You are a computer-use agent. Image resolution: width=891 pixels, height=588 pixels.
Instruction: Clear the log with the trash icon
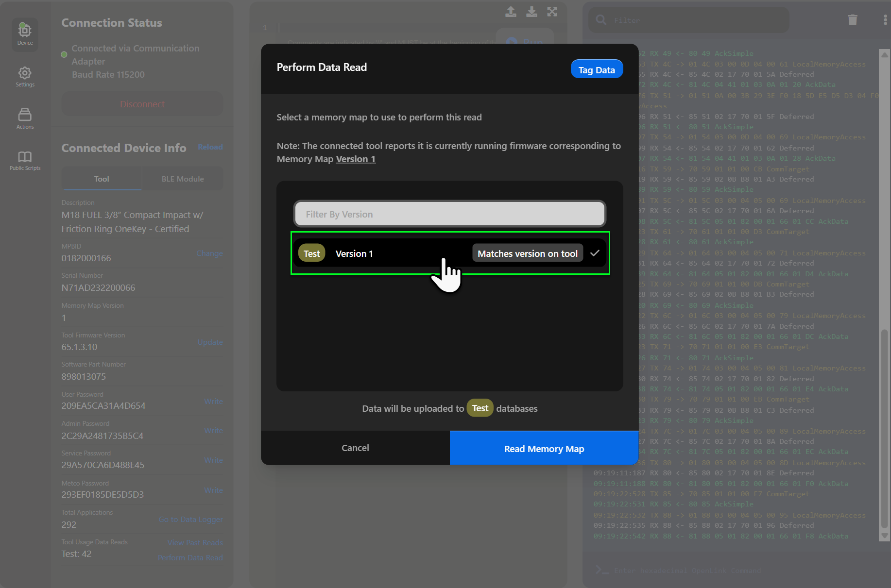click(853, 20)
